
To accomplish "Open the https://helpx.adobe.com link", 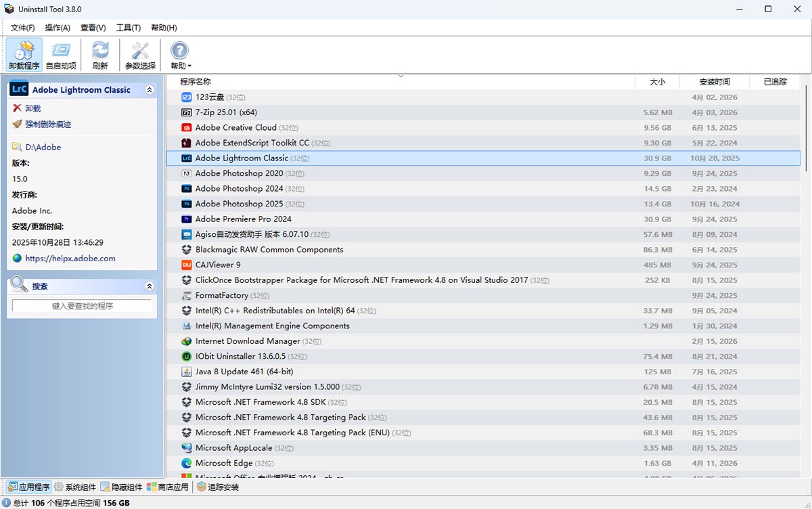I will pos(70,259).
